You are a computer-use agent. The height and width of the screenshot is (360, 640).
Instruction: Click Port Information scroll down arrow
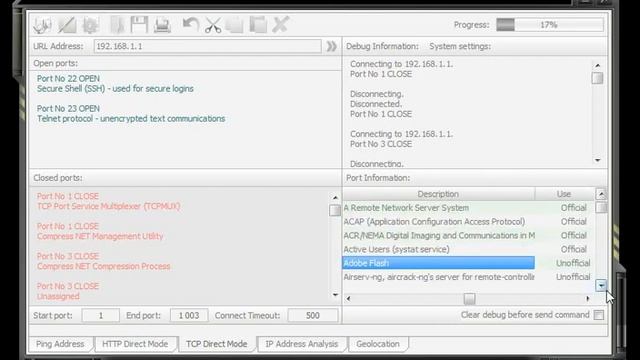point(601,285)
